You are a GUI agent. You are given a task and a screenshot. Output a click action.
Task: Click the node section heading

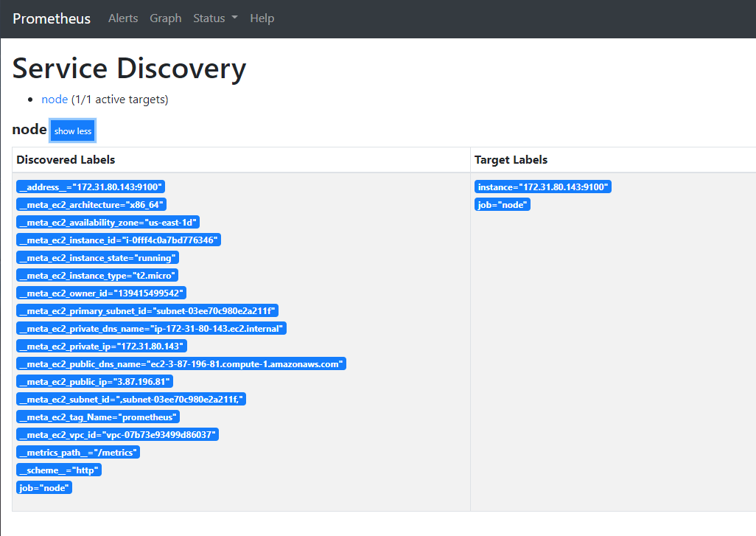tap(29, 129)
